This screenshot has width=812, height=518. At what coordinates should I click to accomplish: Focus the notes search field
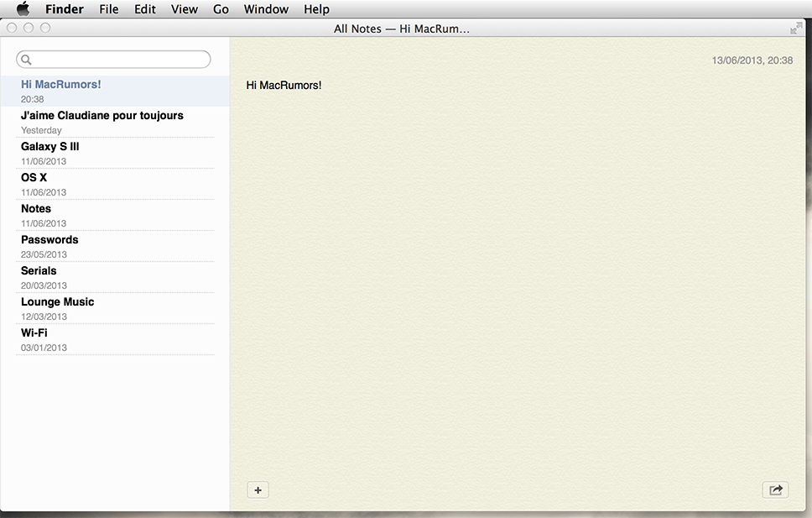[113, 59]
